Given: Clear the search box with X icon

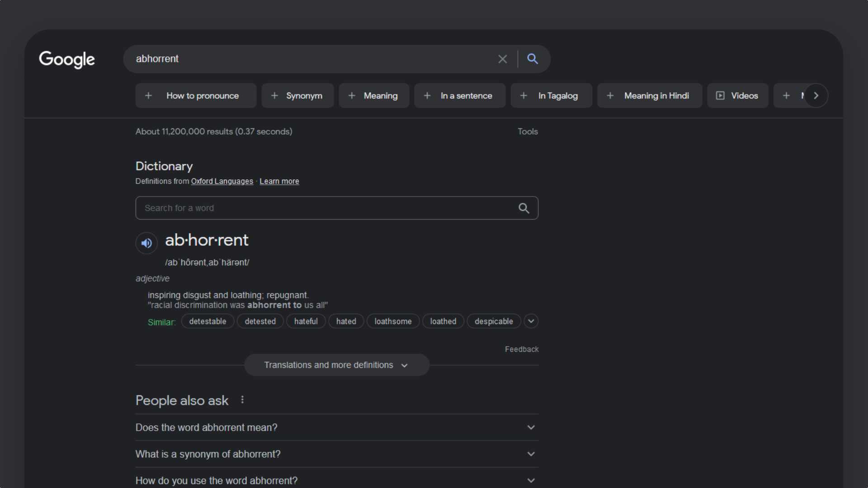Looking at the screenshot, I should tap(502, 59).
